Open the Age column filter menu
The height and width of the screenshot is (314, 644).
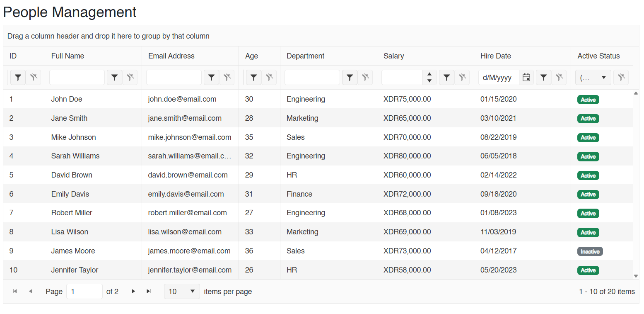coord(253,77)
